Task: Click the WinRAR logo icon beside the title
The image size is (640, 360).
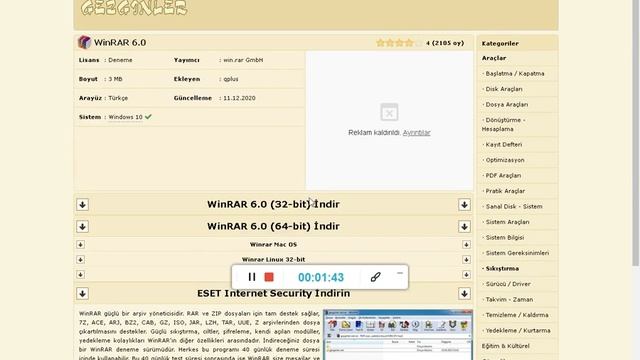Action: [84, 42]
